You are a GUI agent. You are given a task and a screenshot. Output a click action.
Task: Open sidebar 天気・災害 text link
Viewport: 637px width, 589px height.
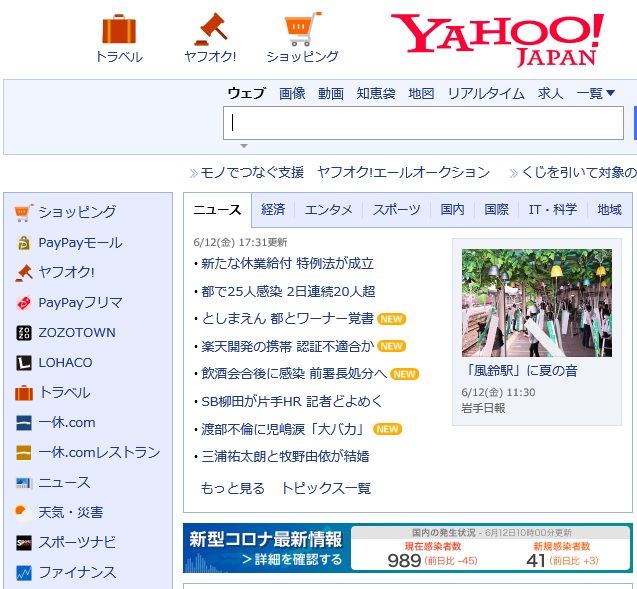[x=71, y=513]
